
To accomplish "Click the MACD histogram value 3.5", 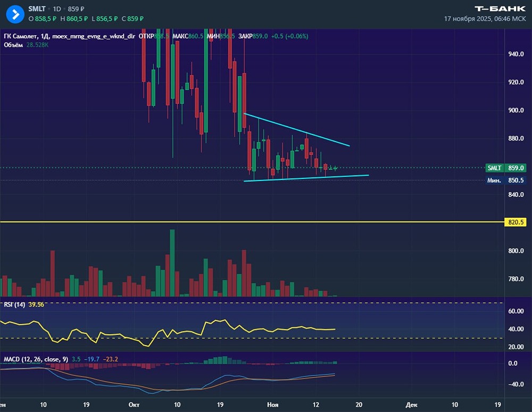I will [76, 359].
